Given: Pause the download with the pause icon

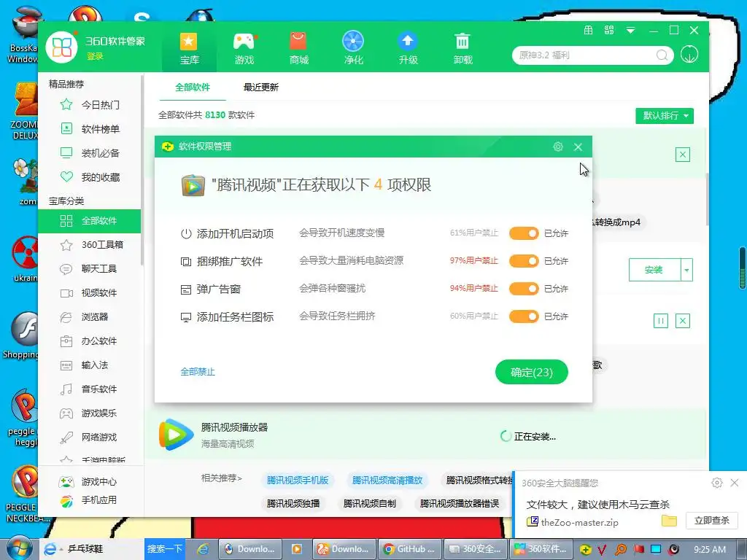Looking at the screenshot, I should point(661,321).
